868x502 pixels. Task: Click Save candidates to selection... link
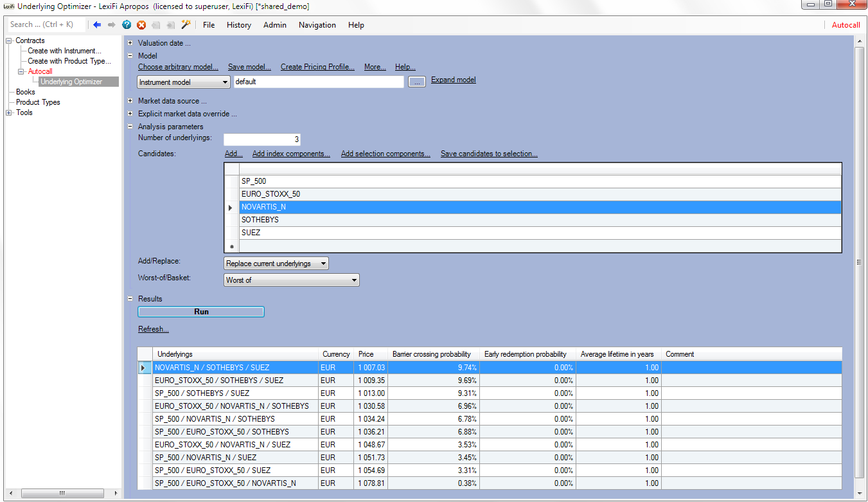click(x=489, y=154)
